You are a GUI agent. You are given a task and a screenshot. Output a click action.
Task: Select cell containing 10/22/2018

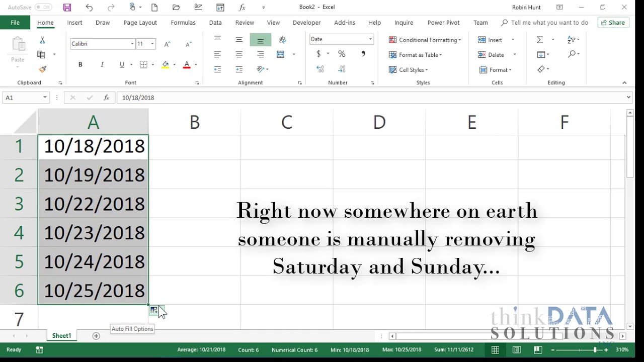(94, 204)
